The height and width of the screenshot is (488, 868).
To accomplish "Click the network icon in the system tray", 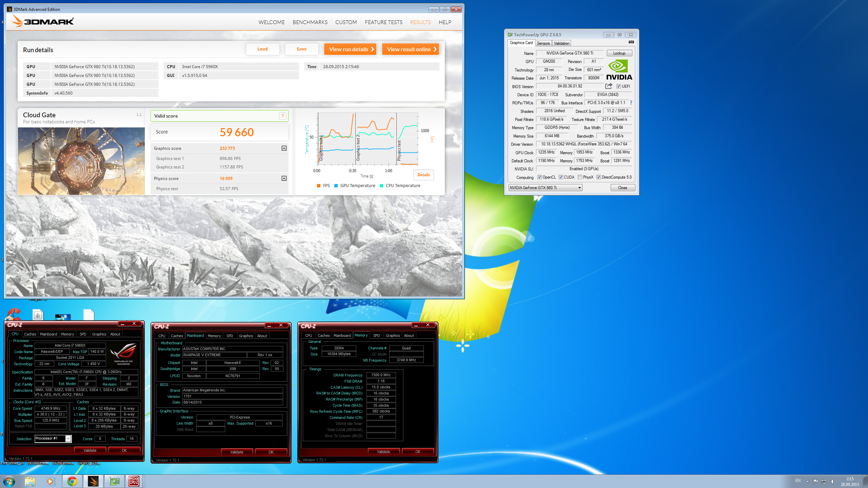I will (x=824, y=481).
